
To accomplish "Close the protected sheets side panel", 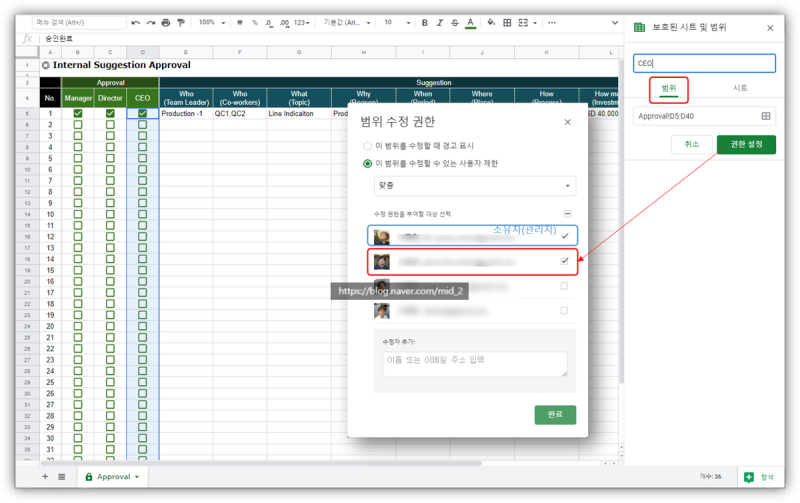I will coord(770,28).
